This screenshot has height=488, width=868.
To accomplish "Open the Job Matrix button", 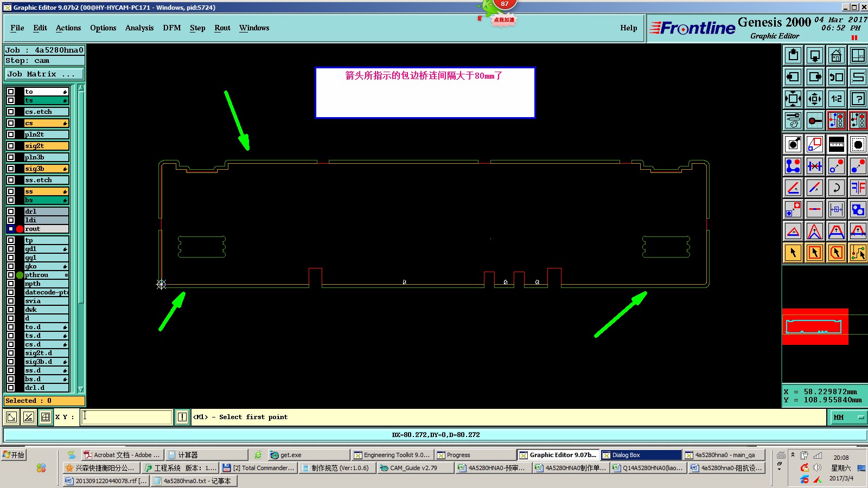I will [44, 74].
